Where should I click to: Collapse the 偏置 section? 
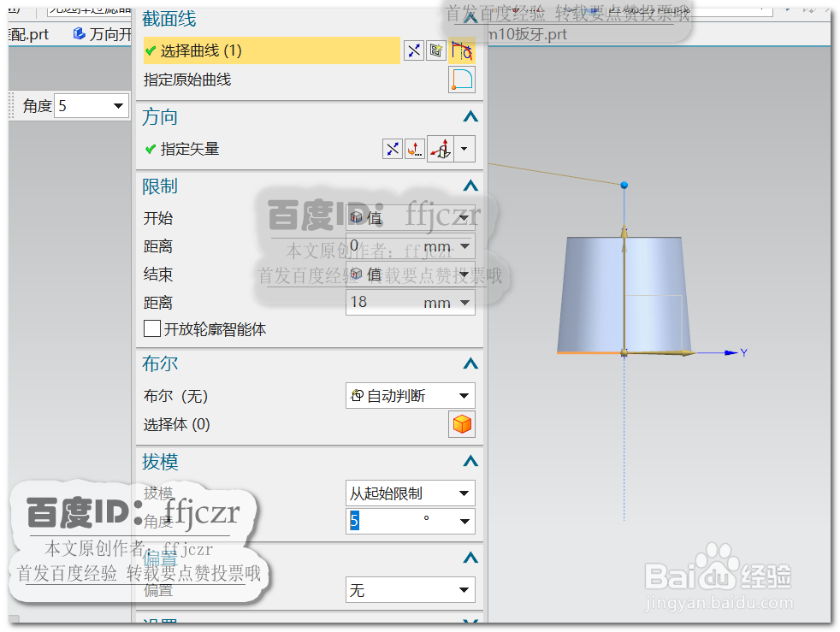pyautogui.click(x=470, y=558)
